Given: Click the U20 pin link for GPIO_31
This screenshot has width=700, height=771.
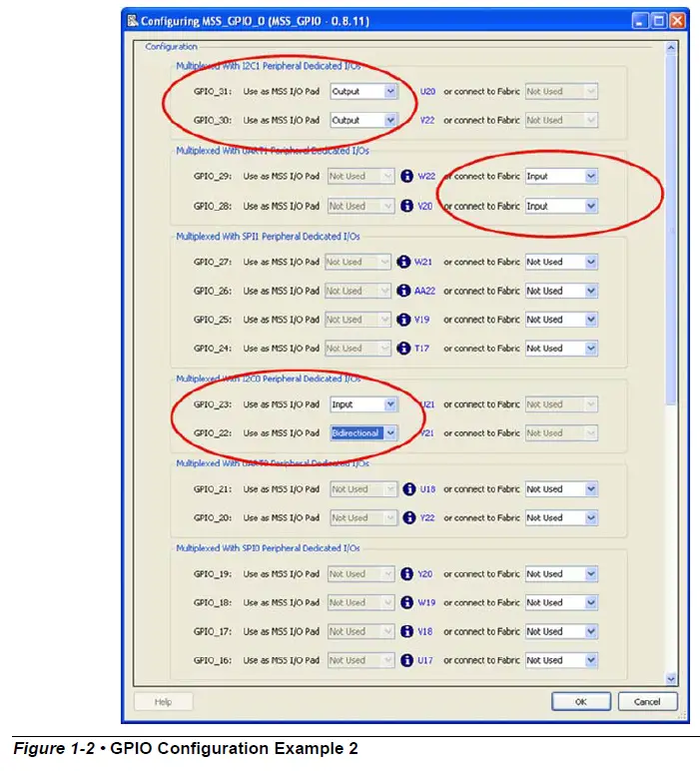Looking at the screenshot, I should 427,92.
